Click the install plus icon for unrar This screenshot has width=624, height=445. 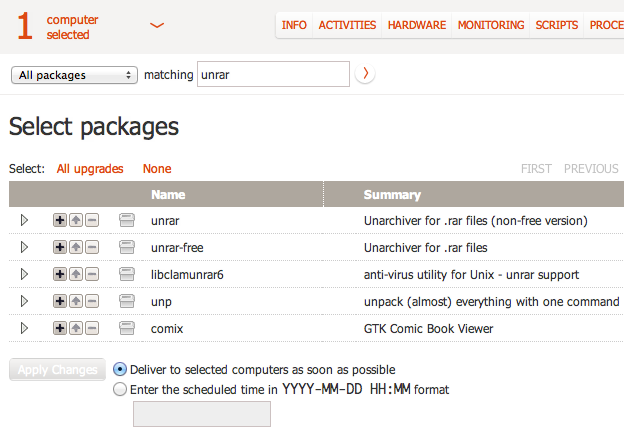pyautogui.click(x=60, y=220)
